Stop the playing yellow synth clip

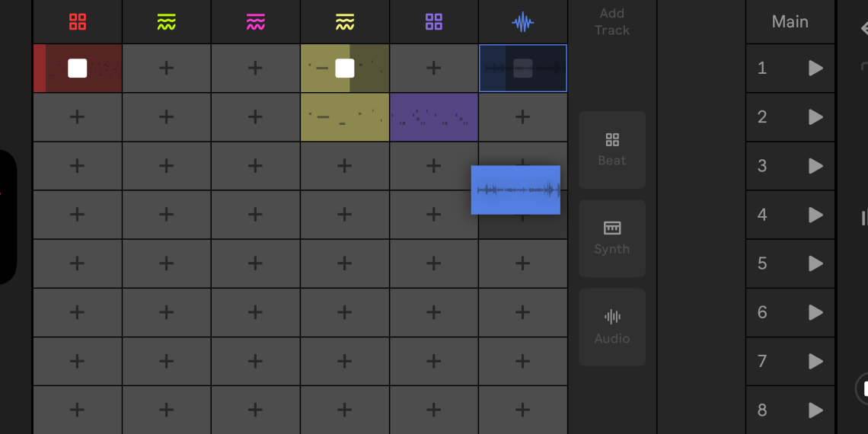pyautogui.click(x=345, y=68)
